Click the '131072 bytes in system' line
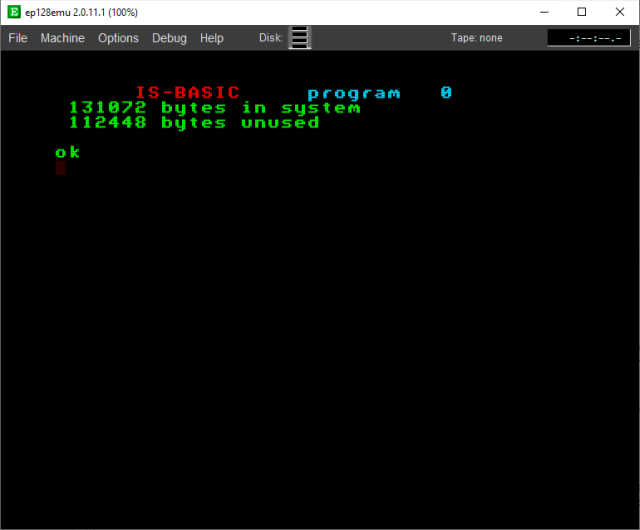 [215, 108]
